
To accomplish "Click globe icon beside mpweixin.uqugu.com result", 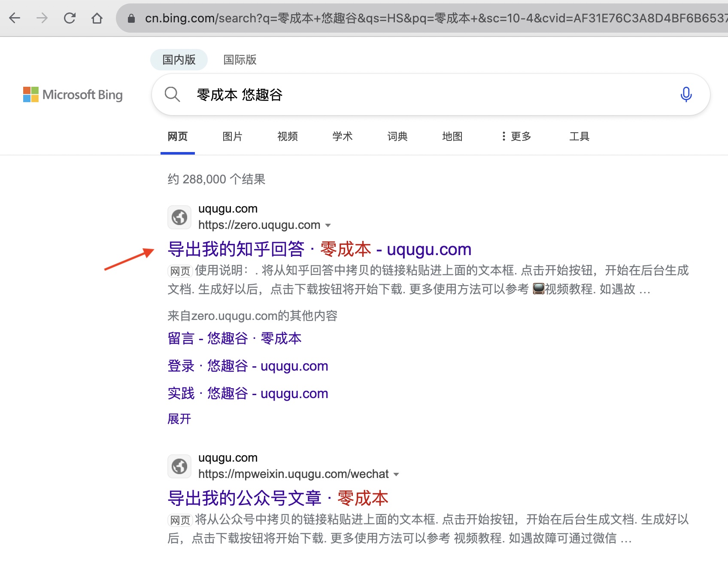I will (x=179, y=466).
